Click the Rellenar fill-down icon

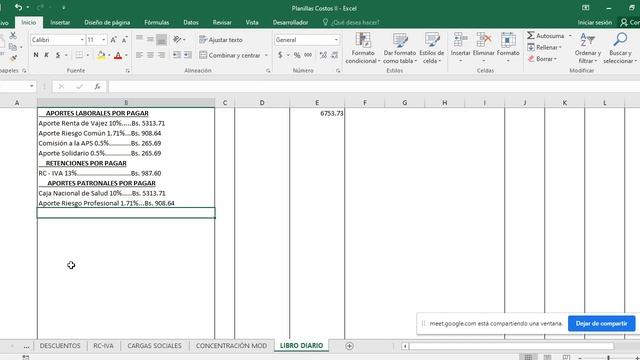tap(531, 47)
